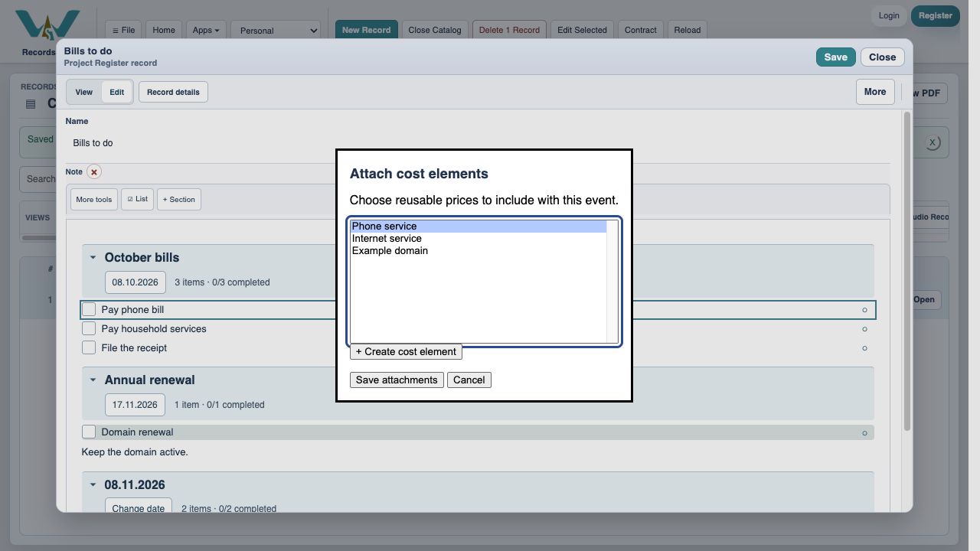Open the Personal workspace dropdown
The width and height of the screenshot is (980, 551).
pos(276,31)
